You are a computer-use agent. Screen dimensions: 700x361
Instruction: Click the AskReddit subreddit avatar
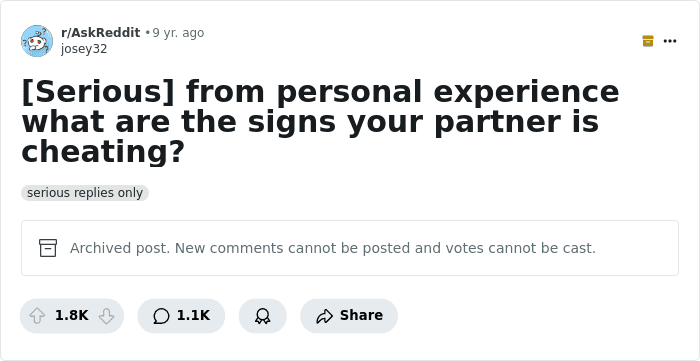pyautogui.click(x=37, y=41)
